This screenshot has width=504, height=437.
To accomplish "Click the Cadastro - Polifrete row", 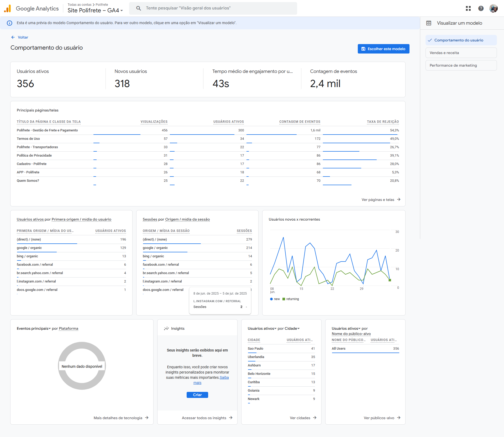I will click(x=208, y=164).
